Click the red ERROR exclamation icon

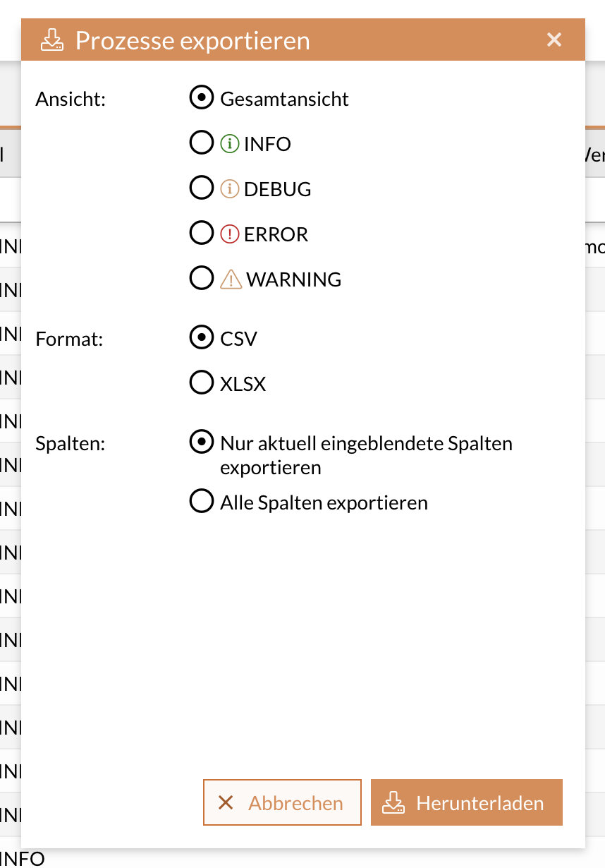[x=228, y=233]
